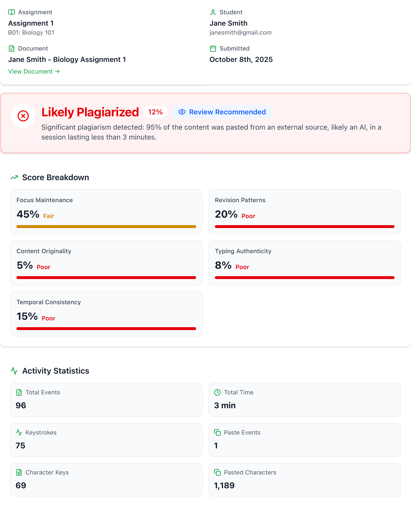Image resolution: width=411 pixels, height=532 pixels.
Task: Click the Submitted calendar icon
Action: point(213,48)
